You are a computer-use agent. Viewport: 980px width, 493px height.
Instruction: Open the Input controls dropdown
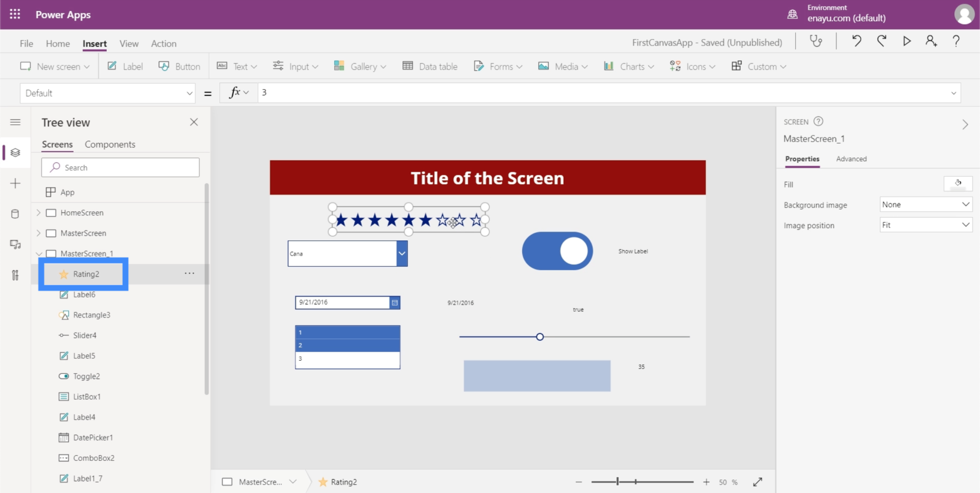tap(296, 67)
